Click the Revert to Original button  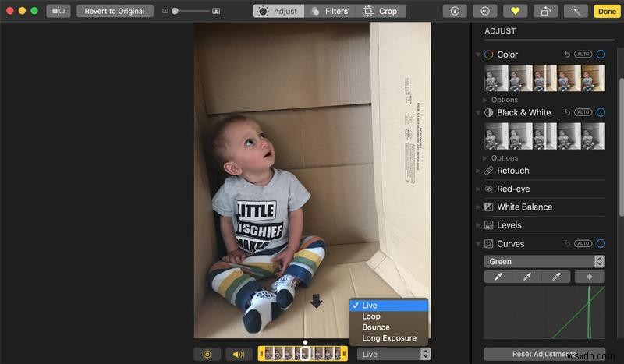(115, 11)
